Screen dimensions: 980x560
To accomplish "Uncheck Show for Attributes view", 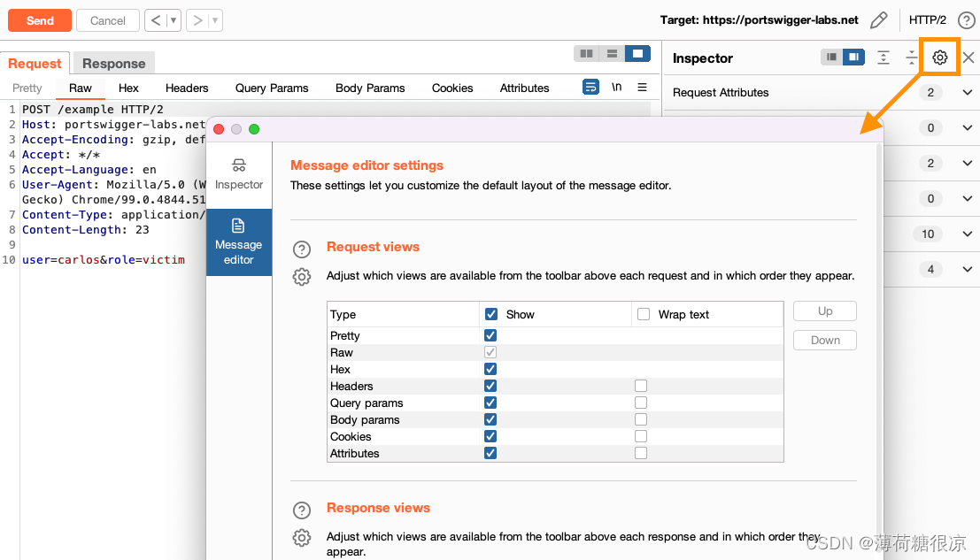I will [x=490, y=453].
